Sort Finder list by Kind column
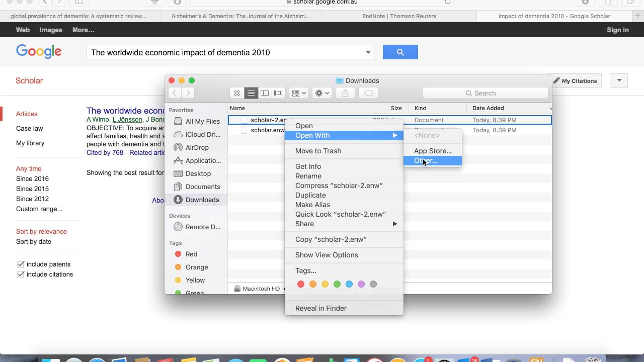The image size is (644, 362). 439,108
